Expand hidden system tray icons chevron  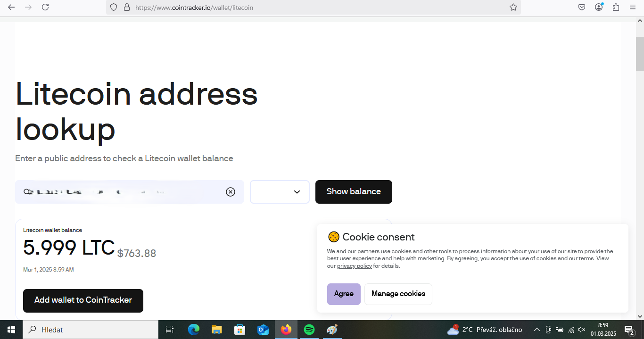537,330
